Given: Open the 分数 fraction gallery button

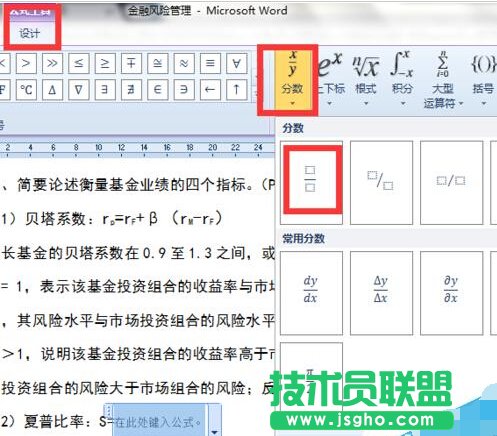Looking at the screenshot, I should [293, 80].
